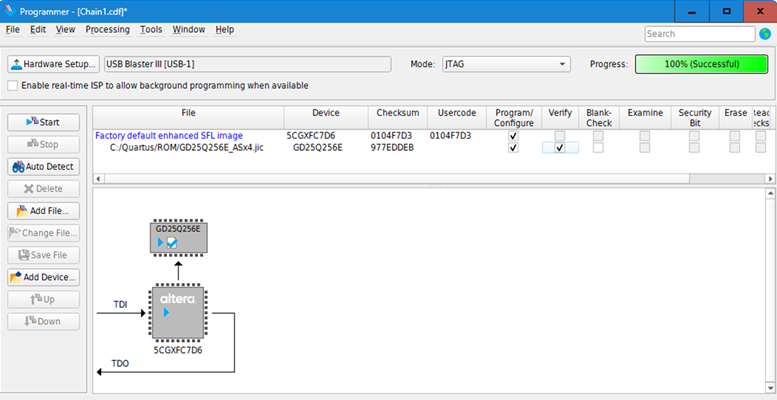
Task: Click the diagram pane's scroll up arrow
Action: (771, 193)
